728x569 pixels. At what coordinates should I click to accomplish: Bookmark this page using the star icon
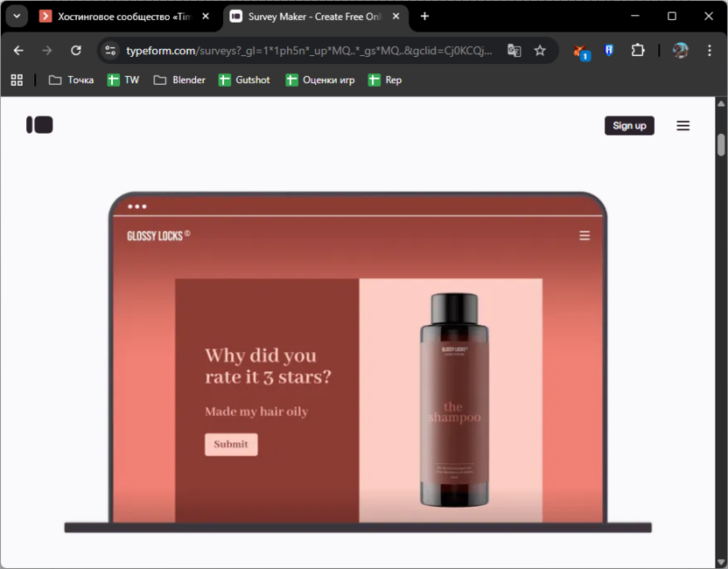(538, 51)
